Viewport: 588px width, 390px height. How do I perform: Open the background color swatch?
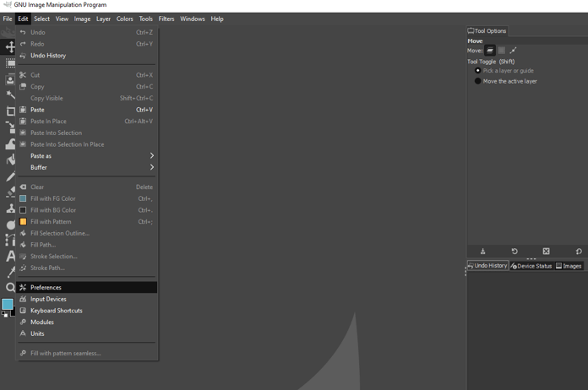(14, 311)
